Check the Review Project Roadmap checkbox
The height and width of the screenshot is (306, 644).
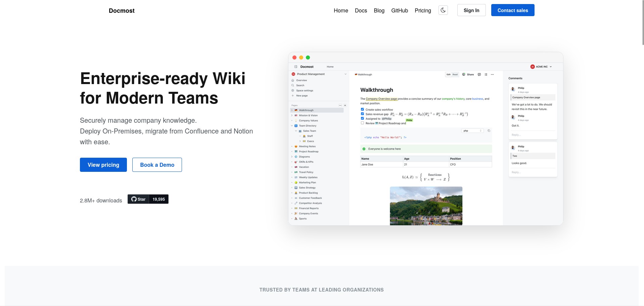362,123
